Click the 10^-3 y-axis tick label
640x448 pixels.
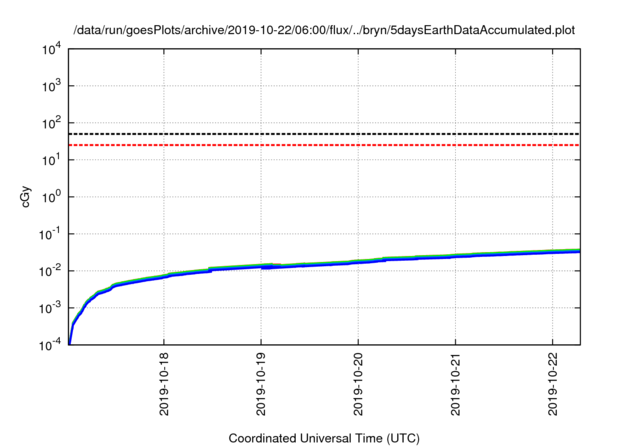(50, 308)
